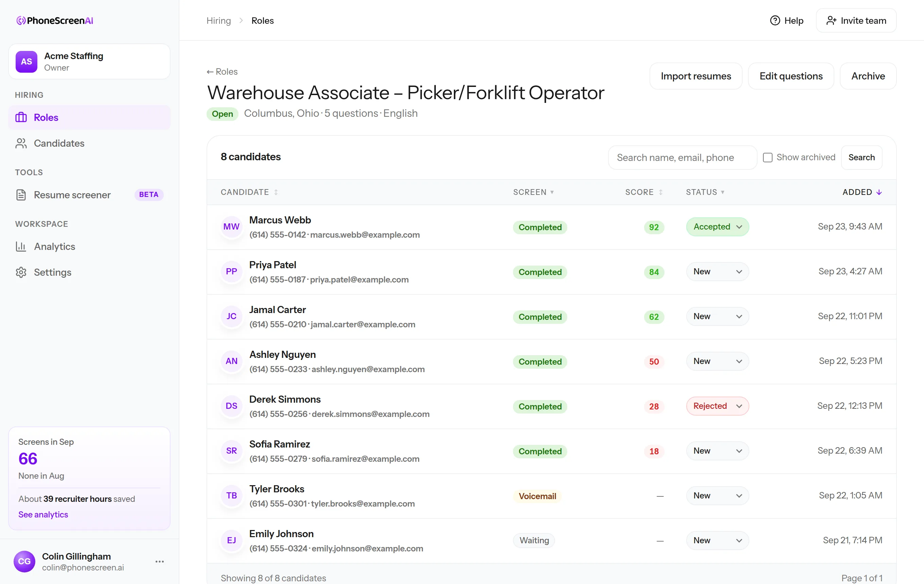Viewport: 924px width, 584px height.
Task: Click the PhoneScreenAI logo
Action: (55, 21)
